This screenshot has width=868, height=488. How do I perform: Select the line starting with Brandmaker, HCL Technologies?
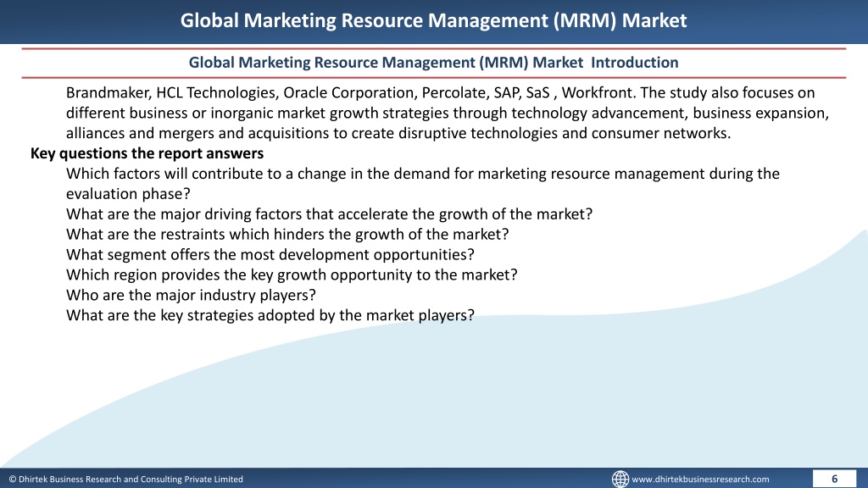point(440,92)
